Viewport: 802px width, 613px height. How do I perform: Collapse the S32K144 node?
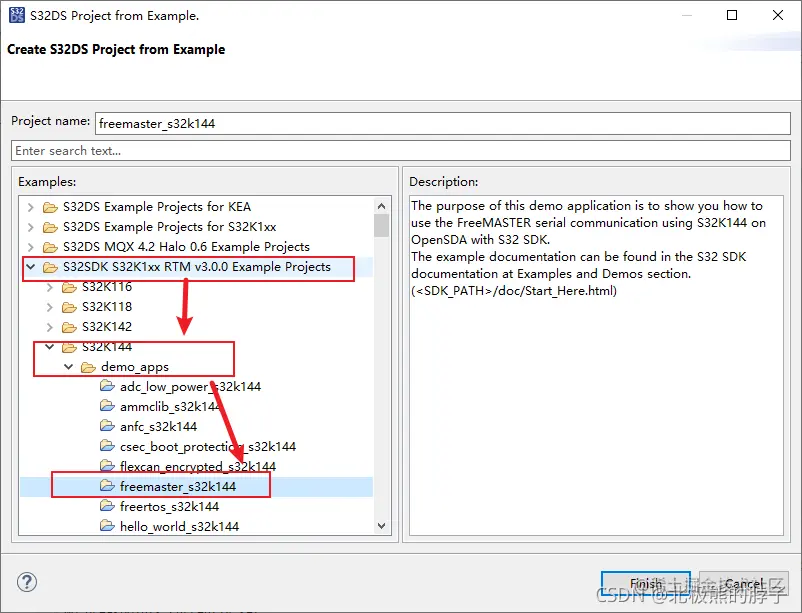pyautogui.click(x=50, y=347)
